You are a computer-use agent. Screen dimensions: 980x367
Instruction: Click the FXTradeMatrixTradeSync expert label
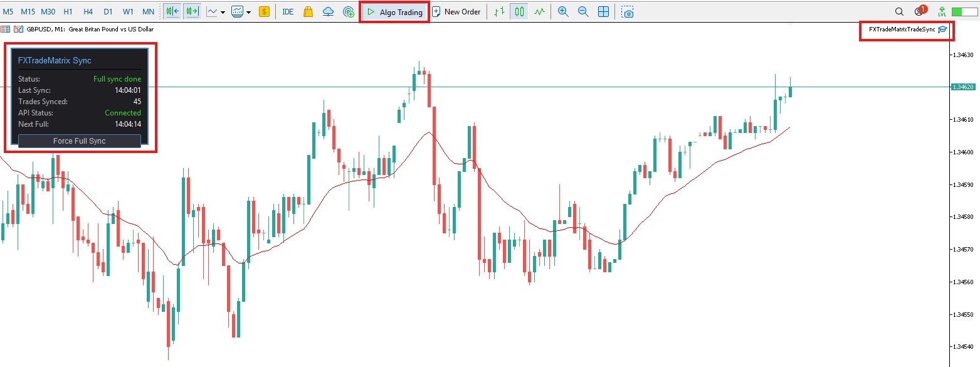point(902,29)
